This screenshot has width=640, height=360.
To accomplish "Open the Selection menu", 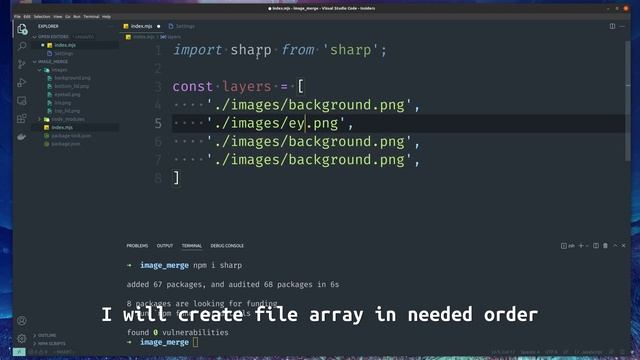I will [x=42, y=17].
